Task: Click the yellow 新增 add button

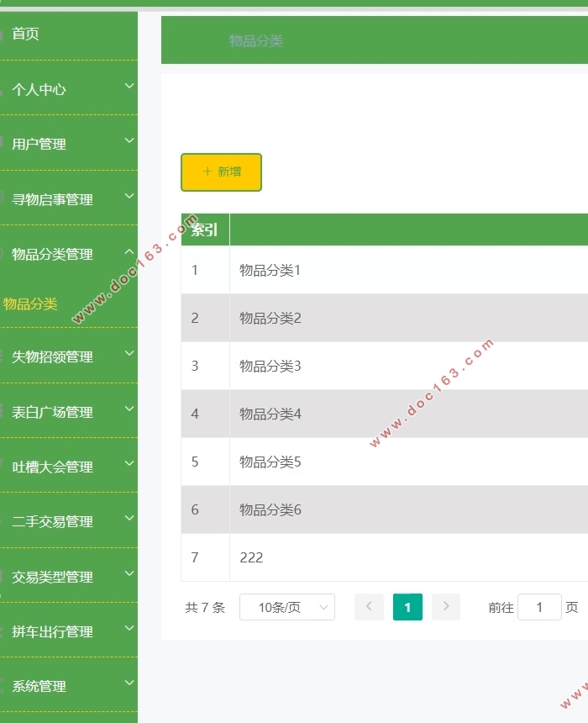Action: click(221, 172)
